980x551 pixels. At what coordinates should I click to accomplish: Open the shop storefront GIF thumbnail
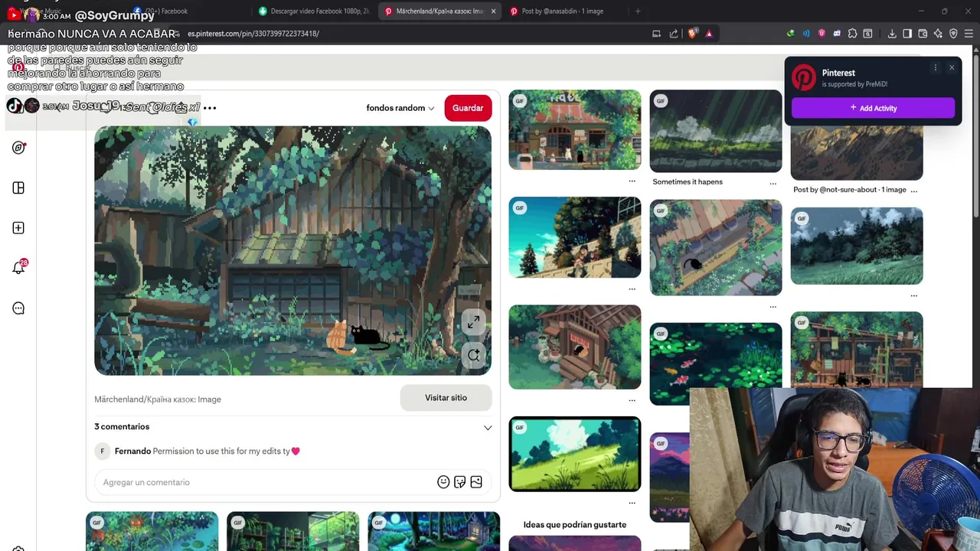point(575,130)
